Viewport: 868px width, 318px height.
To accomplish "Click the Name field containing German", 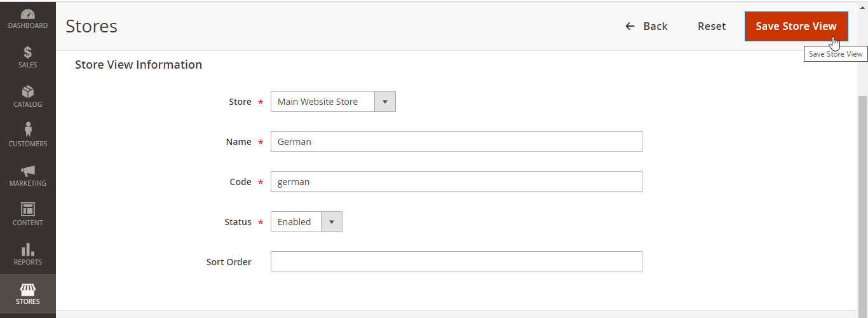I will (x=456, y=142).
